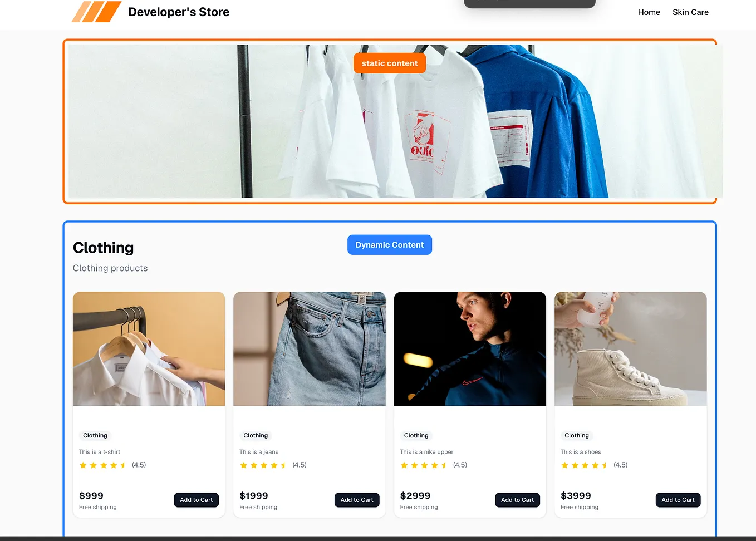Open the Home navigation item
The height and width of the screenshot is (541, 756).
point(649,12)
